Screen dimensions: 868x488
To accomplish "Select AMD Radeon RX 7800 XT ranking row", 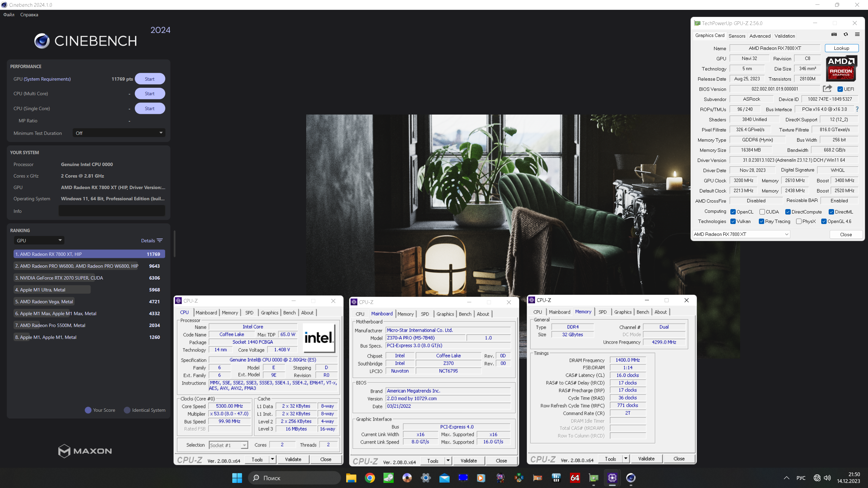I will coord(89,254).
